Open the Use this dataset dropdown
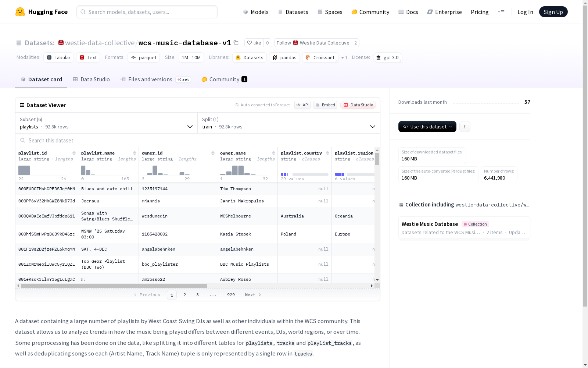Viewport: 588px width, 368px height. pyautogui.click(x=427, y=127)
